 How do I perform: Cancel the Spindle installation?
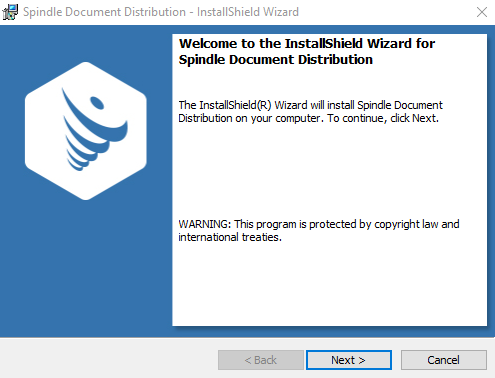coord(444,360)
